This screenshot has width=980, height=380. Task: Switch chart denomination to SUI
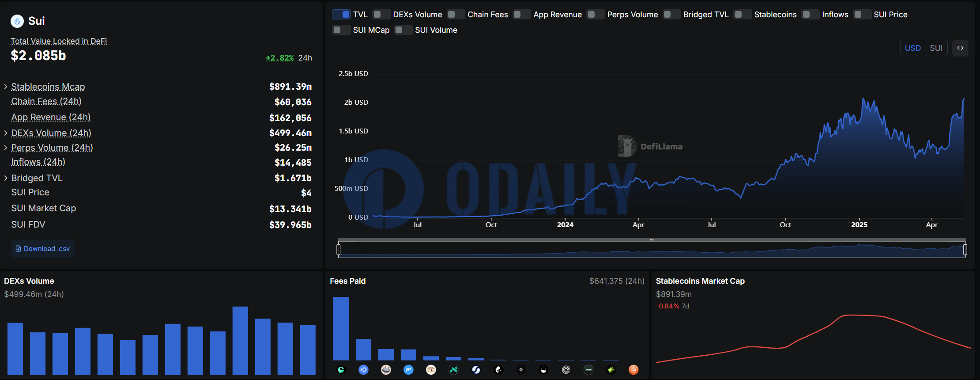pos(936,48)
